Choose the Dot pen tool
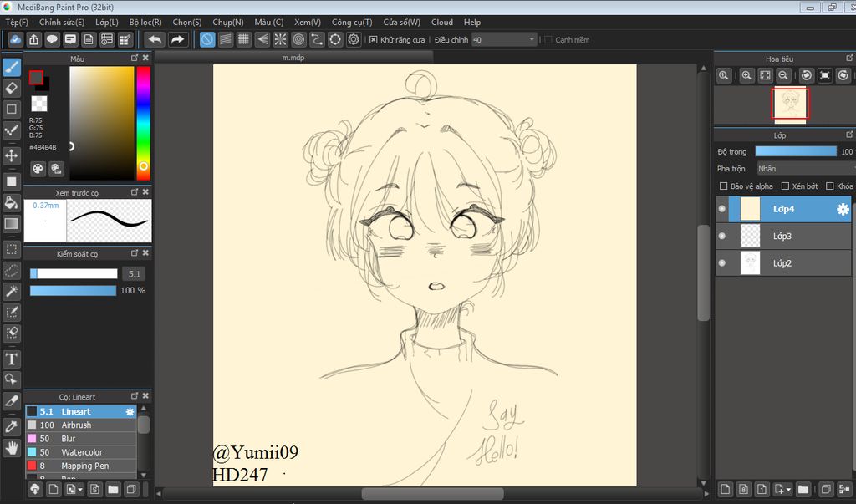The width and height of the screenshot is (856, 504). click(x=12, y=130)
